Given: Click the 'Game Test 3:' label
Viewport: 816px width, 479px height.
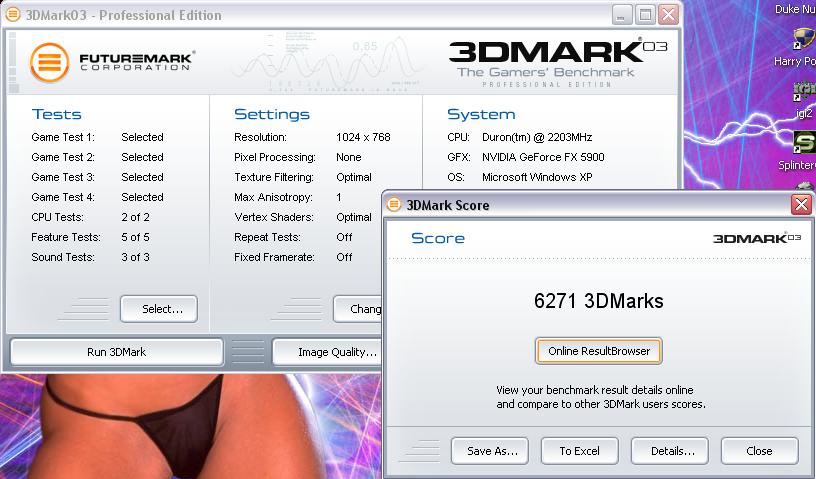Looking at the screenshot, I should [63, 177].
